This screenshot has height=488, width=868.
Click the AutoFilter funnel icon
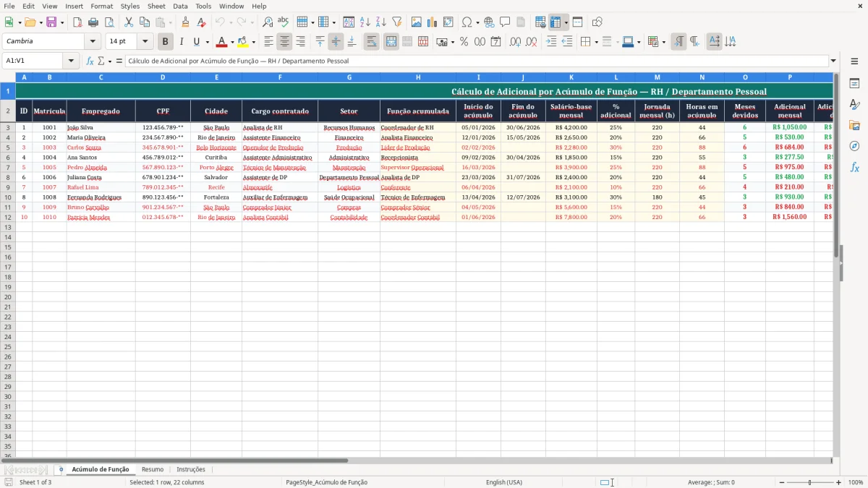pos(397,22)
